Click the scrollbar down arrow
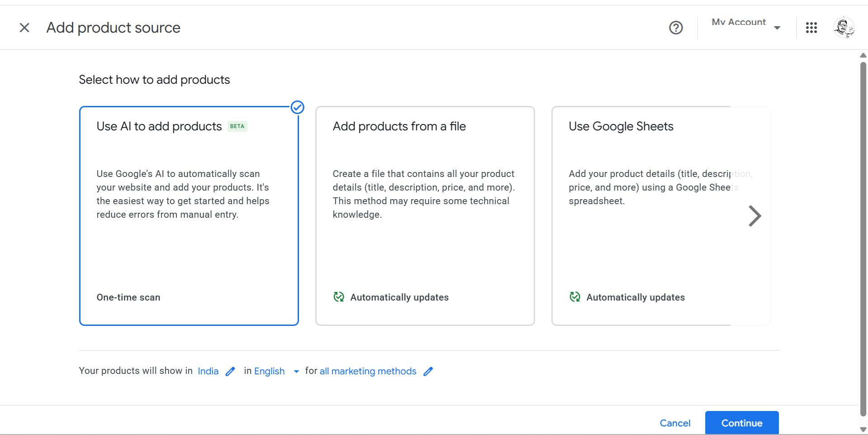Screen dimensions: 868x435 [x=863, y=430]
